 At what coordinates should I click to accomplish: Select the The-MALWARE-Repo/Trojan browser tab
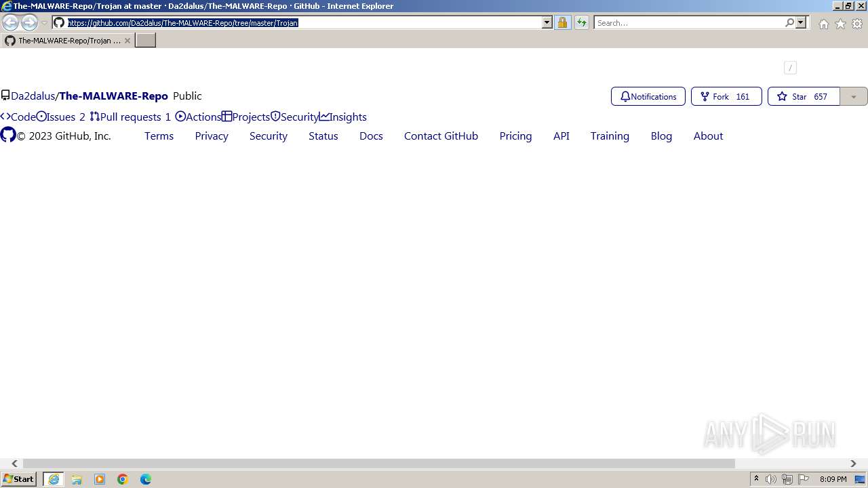(68, 41)
